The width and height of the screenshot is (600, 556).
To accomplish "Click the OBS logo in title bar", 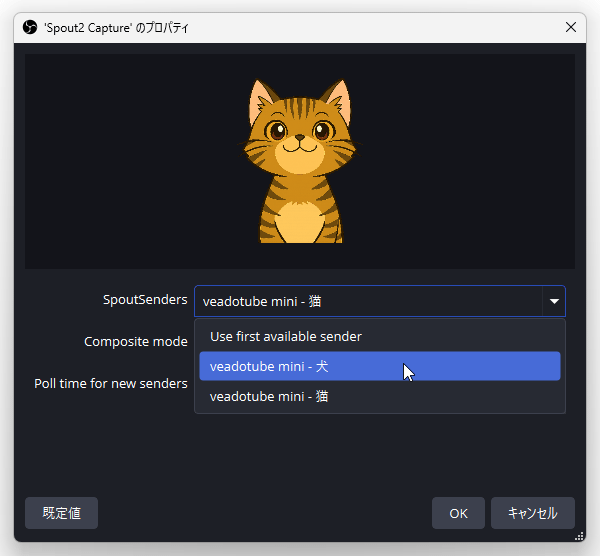I will point(30,28).
